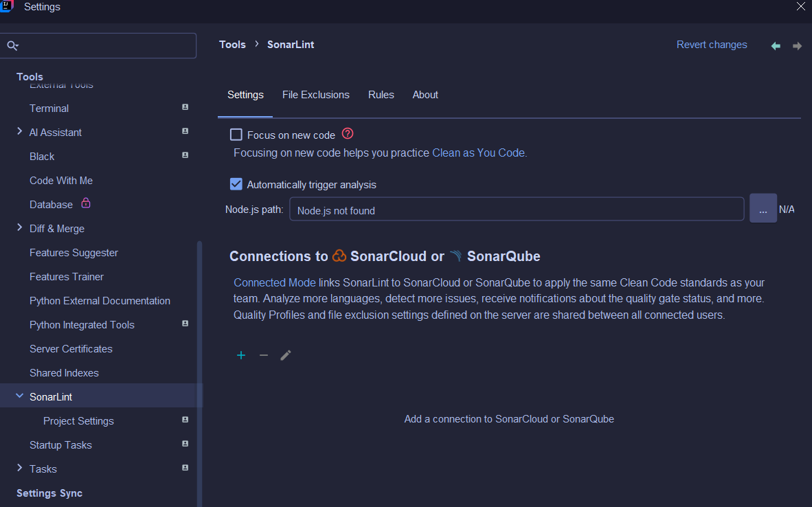This screenshot has width=812, height=507.
Task: Select Startup Tasks settings
Action: [60, 445]
